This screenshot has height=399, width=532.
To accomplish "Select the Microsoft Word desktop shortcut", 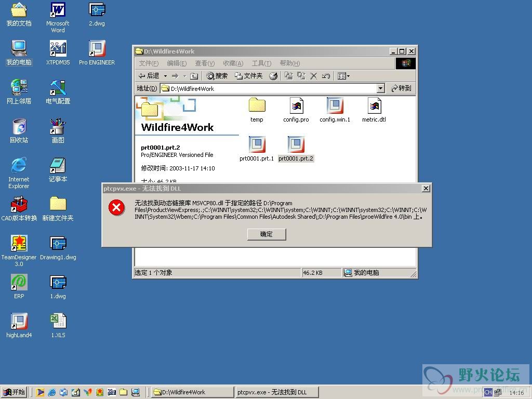I will coord(58,17).
